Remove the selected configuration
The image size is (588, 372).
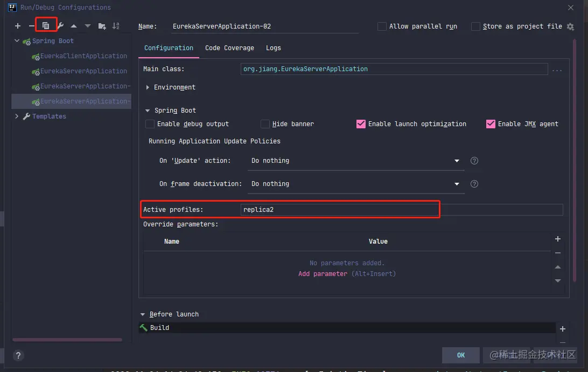pyautogui.click(x=31, y=26)
